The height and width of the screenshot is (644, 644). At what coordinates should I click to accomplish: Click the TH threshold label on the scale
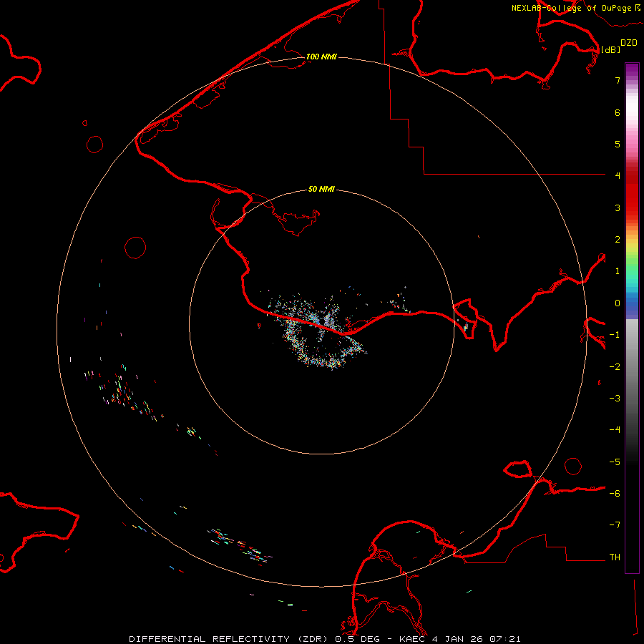point(614,557)
